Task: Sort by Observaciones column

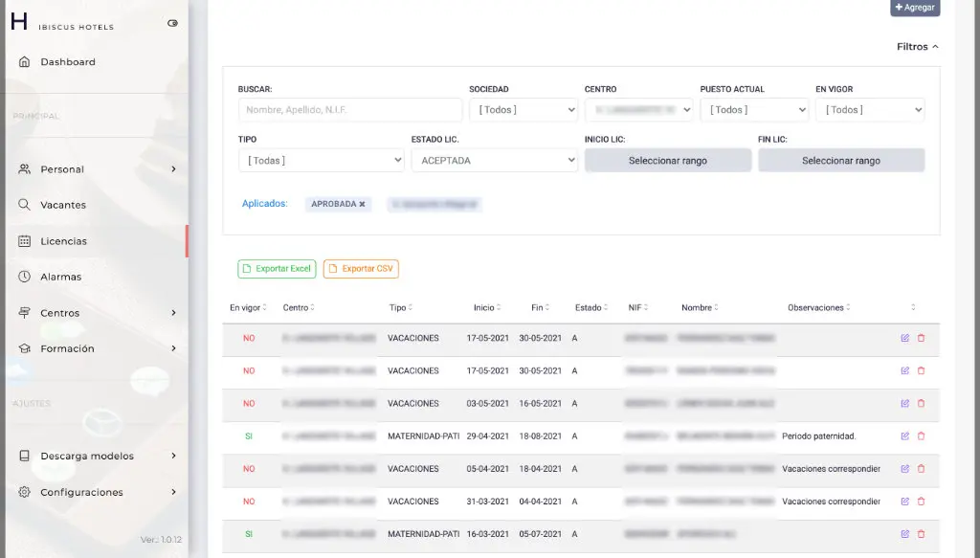Action: 819,307
